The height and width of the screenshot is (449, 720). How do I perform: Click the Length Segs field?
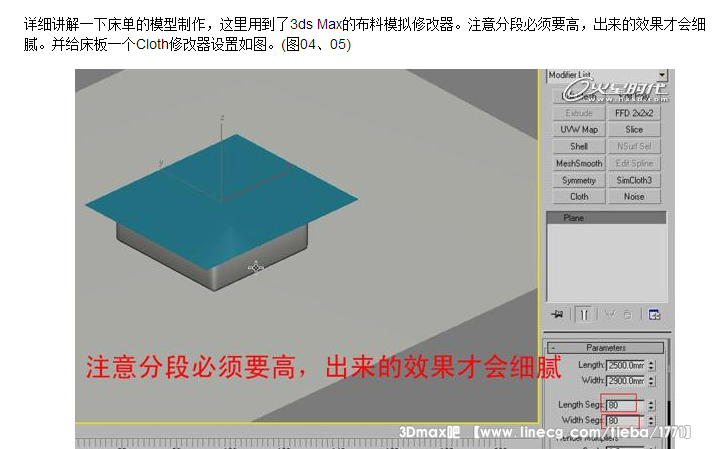coord(626,405)
